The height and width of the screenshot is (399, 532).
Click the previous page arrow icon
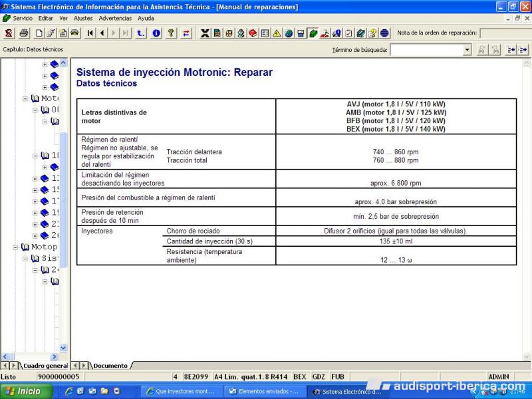[x=102, y=33]
